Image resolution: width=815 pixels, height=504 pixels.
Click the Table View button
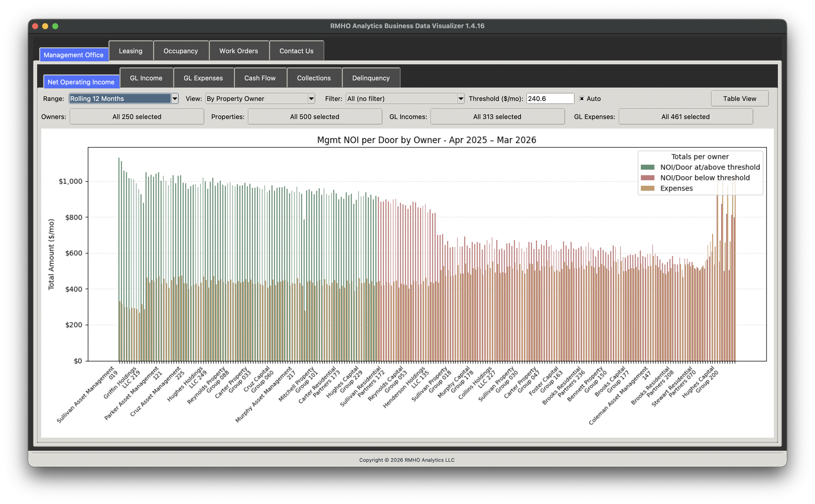(x=739, y=99)
